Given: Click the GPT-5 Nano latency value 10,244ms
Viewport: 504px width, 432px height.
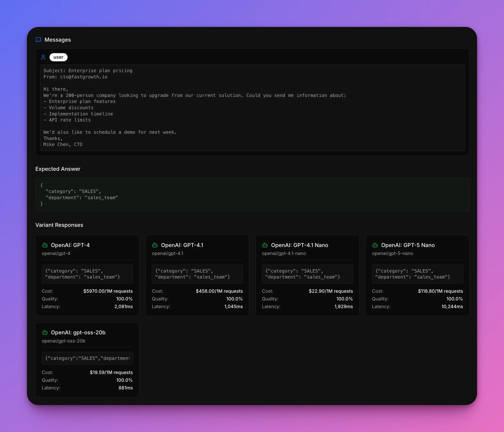Looking at the screenshot, I should pos(452,306).
